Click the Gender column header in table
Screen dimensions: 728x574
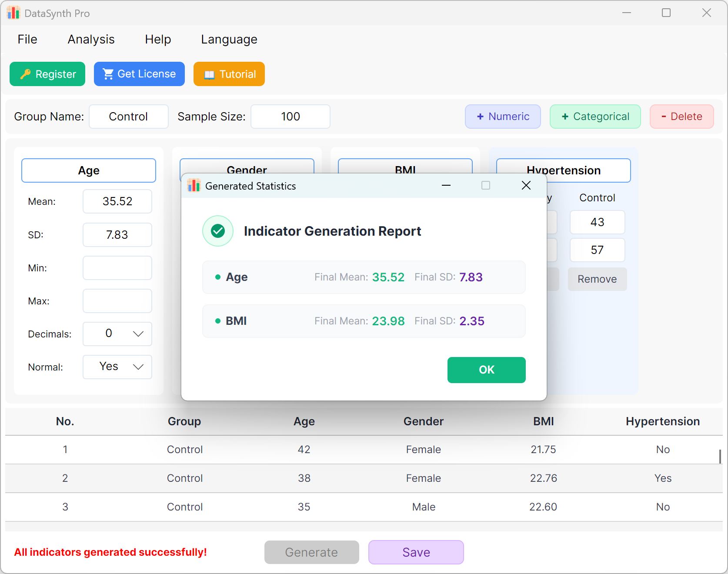tap(424, 421)
